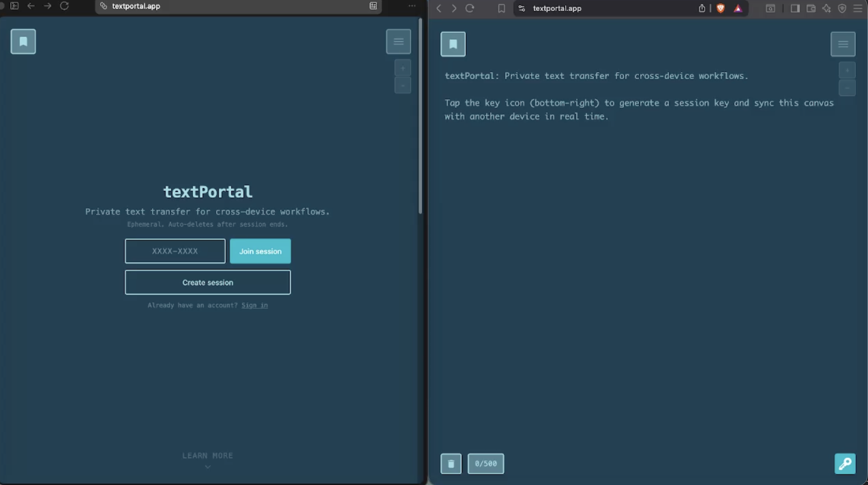
Task: Click the VPN shield icon in right browser
Action: (x=842, y=8)
